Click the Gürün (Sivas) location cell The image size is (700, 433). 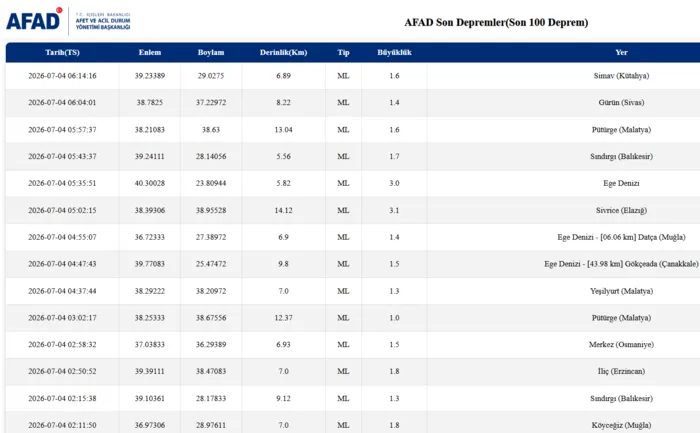pos(621,103)
